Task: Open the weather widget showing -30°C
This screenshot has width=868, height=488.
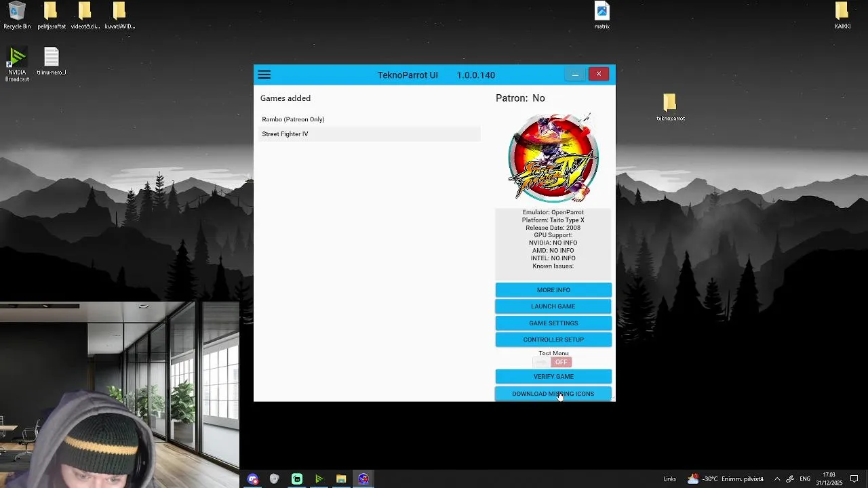Action: (725, 479)
